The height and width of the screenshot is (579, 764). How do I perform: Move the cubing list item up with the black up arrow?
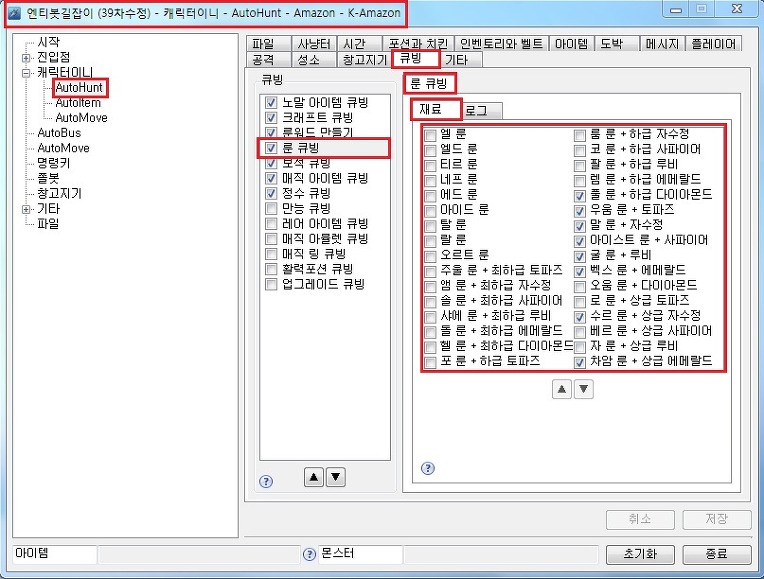click(x=314, y=477)
